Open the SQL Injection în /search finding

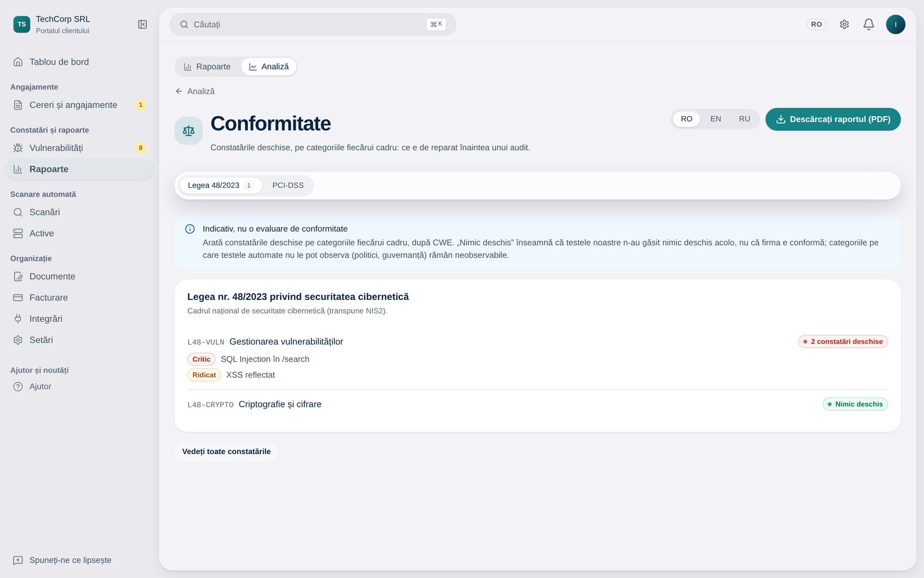(265, 359)
